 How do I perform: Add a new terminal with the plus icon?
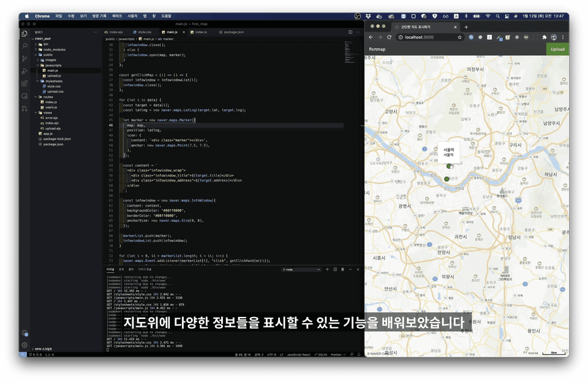327,269
